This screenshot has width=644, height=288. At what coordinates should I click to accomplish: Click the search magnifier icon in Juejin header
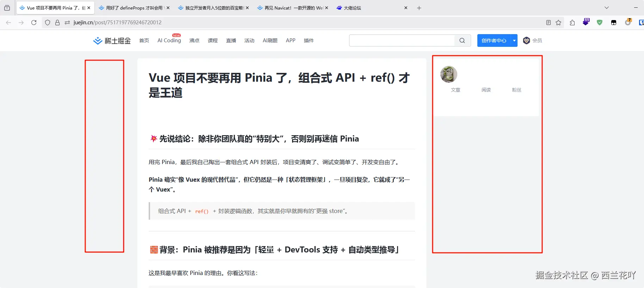[x=462, y=40]
